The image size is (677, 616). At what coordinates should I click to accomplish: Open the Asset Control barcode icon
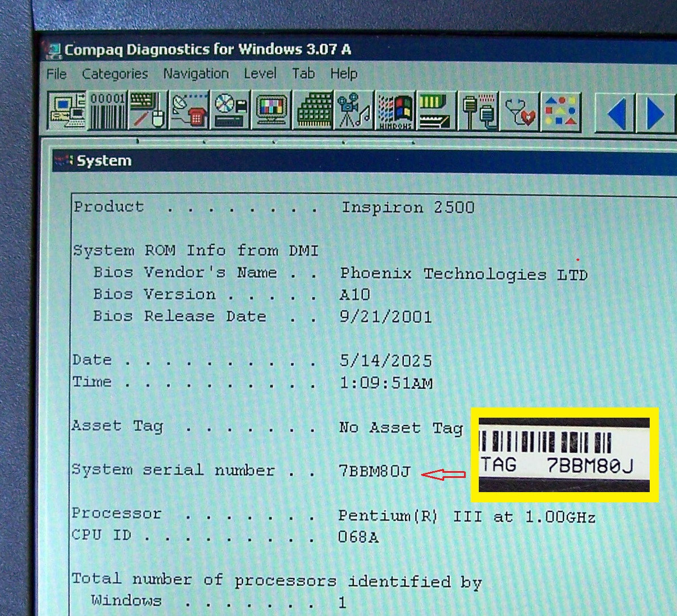point(107,111)
